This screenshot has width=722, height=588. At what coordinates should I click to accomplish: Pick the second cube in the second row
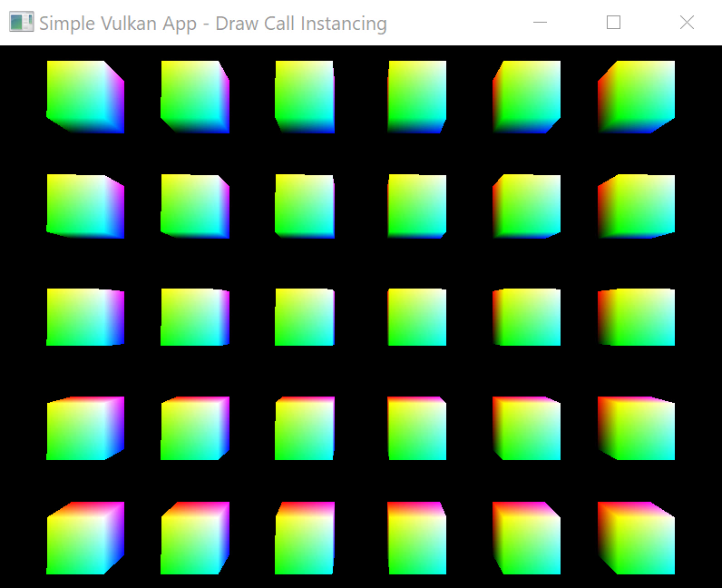point(195,207)
